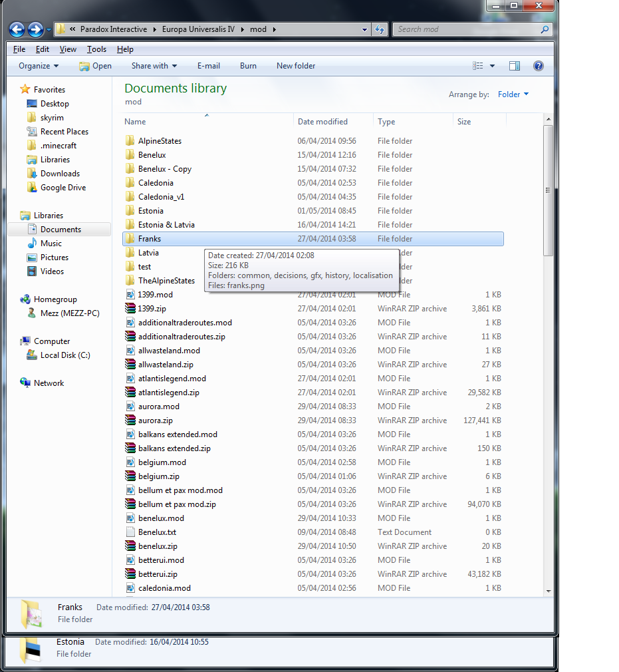Select 1399.zip WinRAR archive icon
Image resolution: width=619 pixels, height=672 pixels.
pyautogui.click(x=130, y=309)
